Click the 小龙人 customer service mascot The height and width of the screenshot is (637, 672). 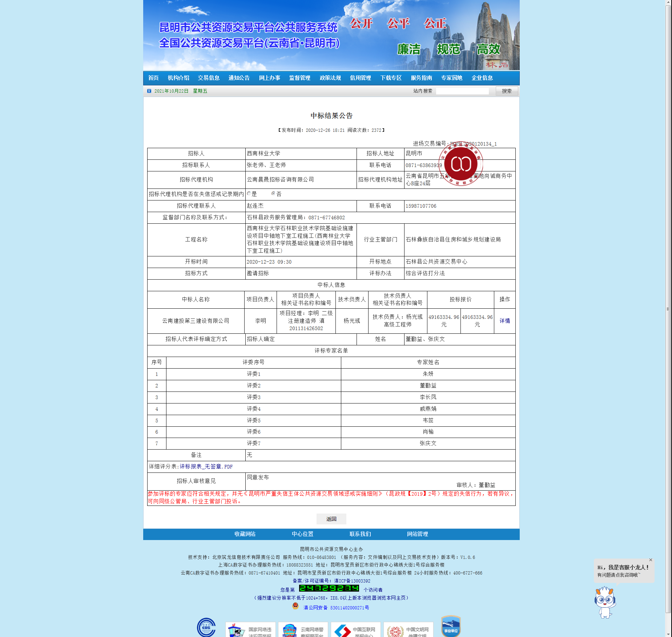point(605,602)
